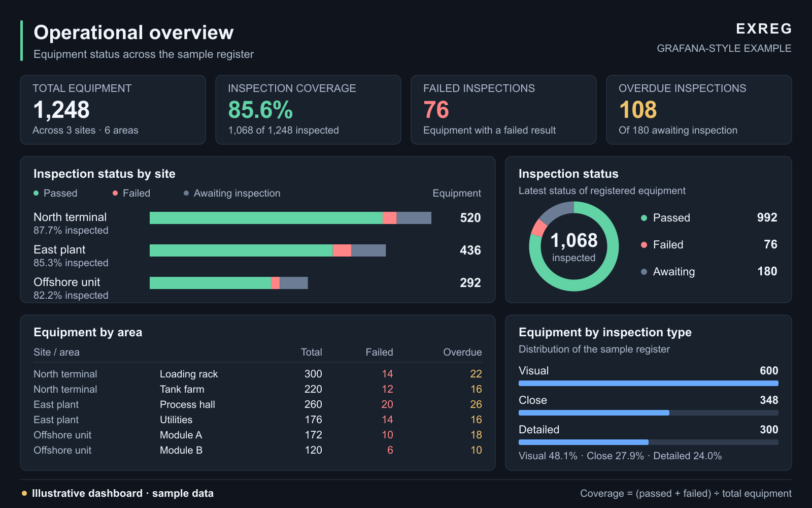The image size is (812, 508).
Task: Select the Tank farm row
Action: pos(258,389)
